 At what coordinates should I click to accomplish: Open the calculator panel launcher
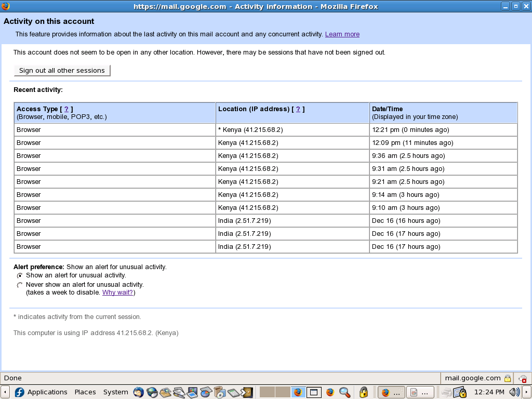[x=233, y=392]
